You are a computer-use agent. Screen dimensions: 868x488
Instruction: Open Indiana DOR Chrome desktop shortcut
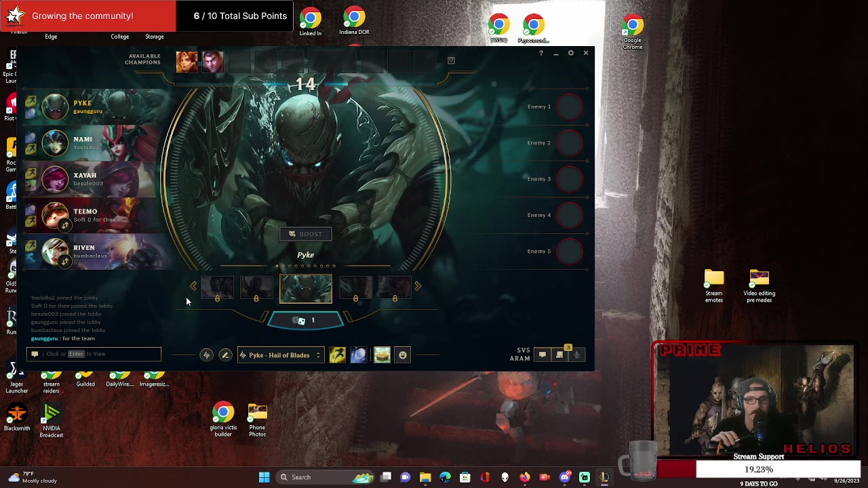[x=354, y=21]
